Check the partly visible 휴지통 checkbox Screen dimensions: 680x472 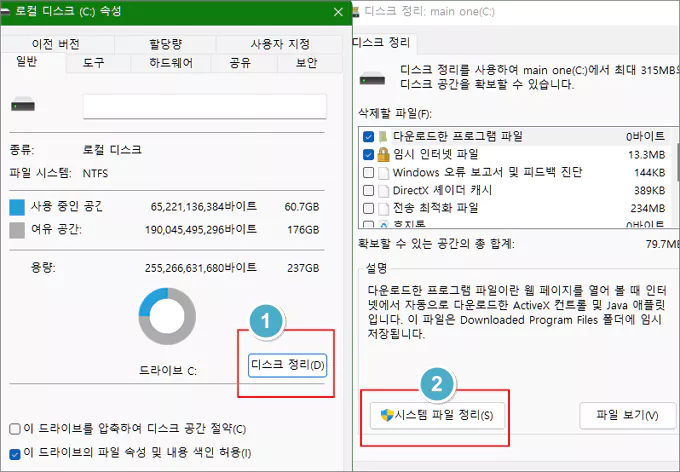pos(368,225)
